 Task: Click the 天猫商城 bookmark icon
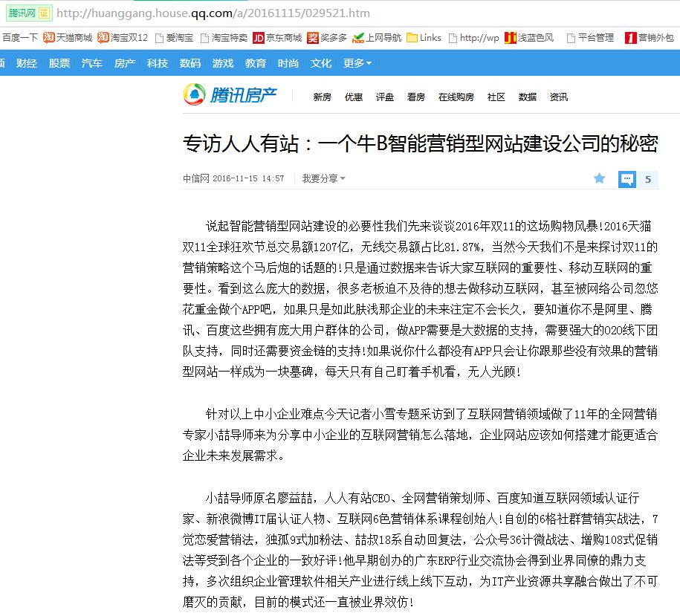48,38
